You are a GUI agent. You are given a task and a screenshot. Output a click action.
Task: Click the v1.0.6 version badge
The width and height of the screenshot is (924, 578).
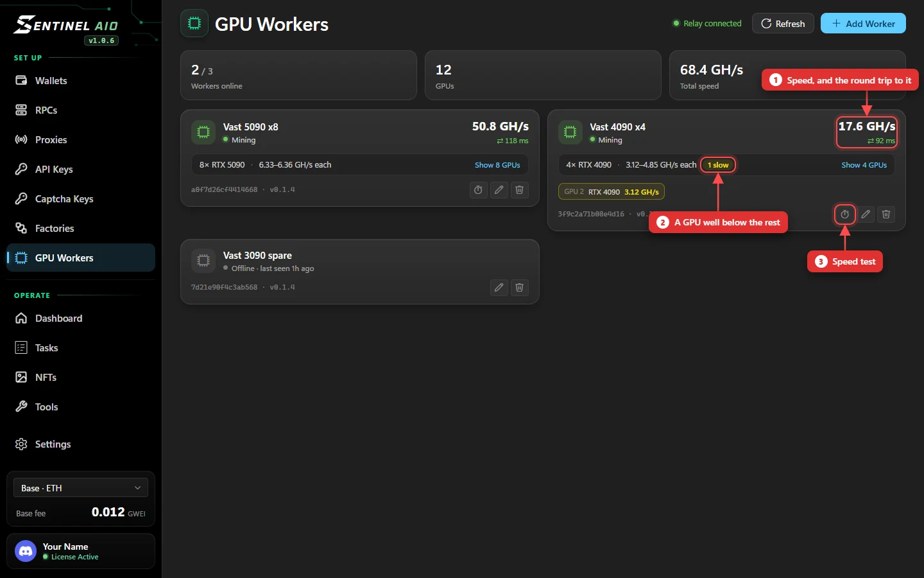[x=101, y=40]
